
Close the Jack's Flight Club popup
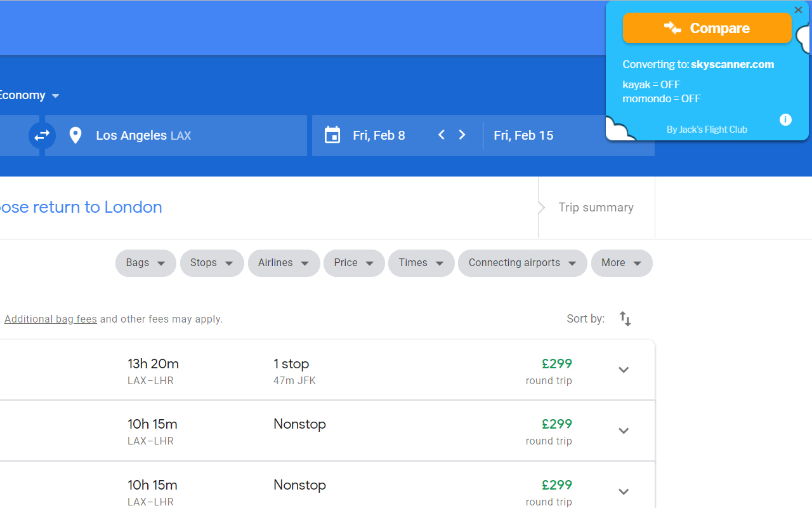[x=798, y=10]
